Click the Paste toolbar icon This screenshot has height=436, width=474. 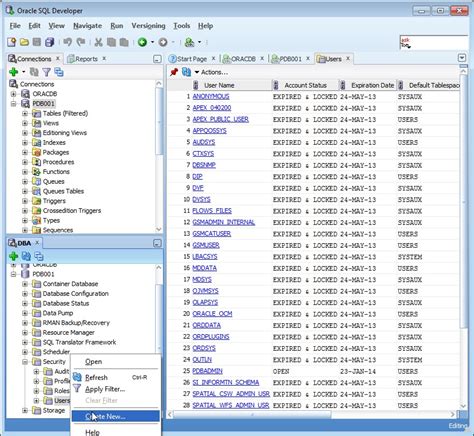(x=124, y=42)
